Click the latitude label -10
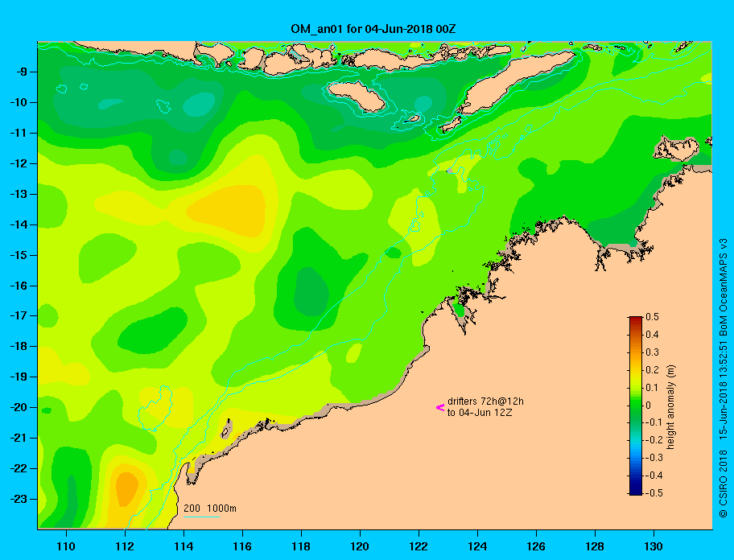 (19, 102)
